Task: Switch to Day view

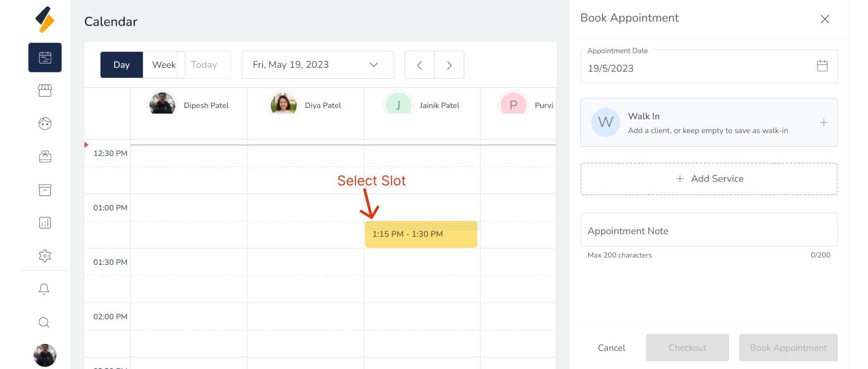Action: coord(121,65)
